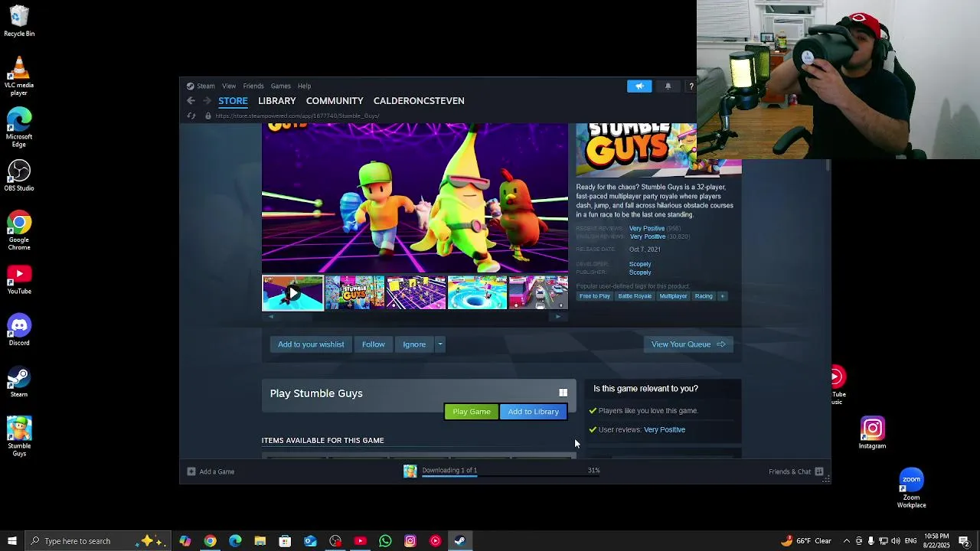Open File Explorer in the taskbar
This screenshot has width=980, height=551.
click(260, 541)
